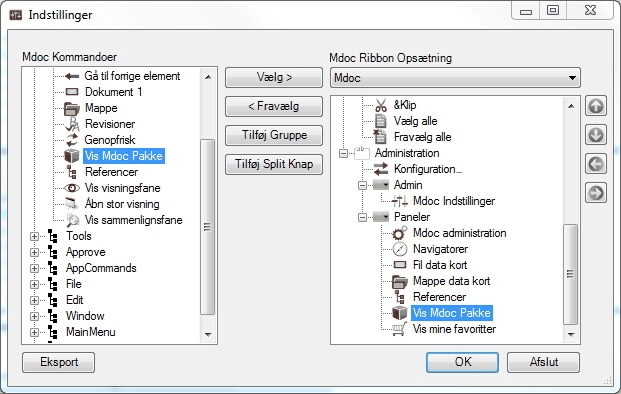Expand the Edit command node
The height and width of the screenshot is (394, 621).
[34, 300]
